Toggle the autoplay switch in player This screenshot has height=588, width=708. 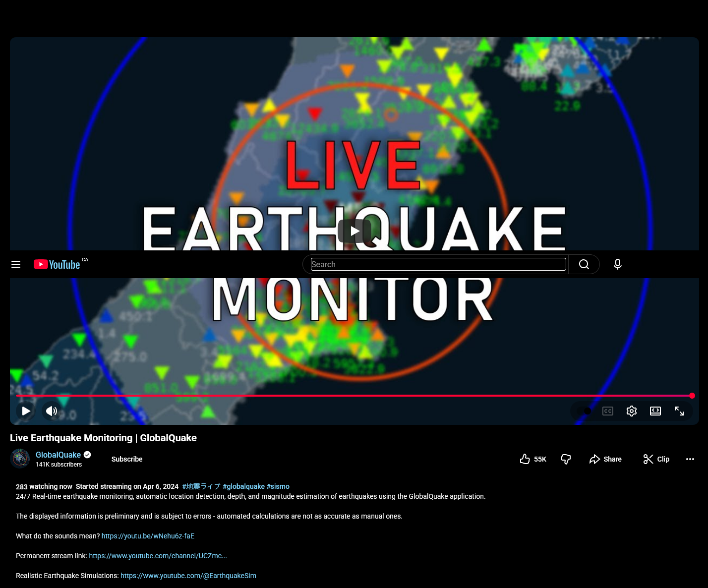point(584,411)
